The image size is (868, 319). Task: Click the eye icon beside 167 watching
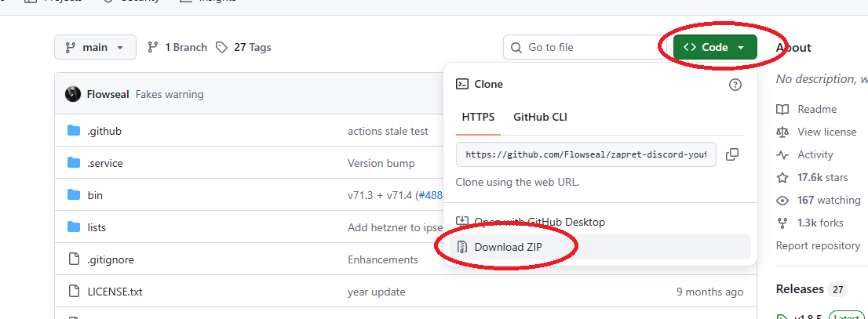click(x=782, y=200)
